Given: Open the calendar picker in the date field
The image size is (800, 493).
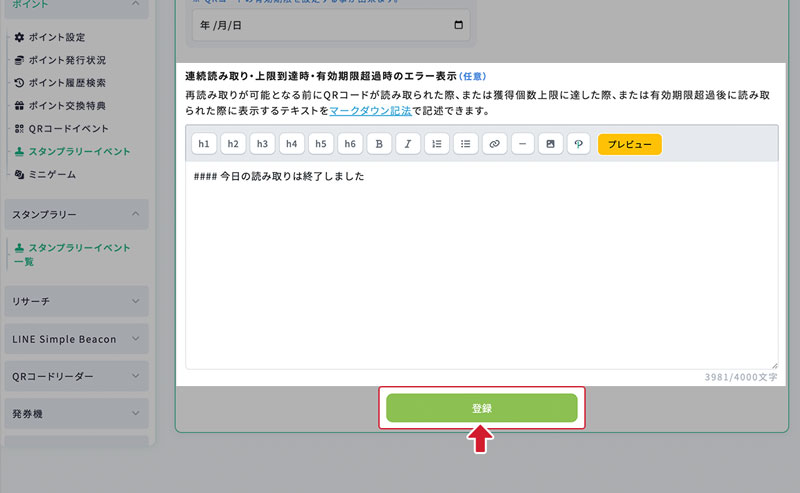Looking at the screenshot, I should tap(459, 25).
